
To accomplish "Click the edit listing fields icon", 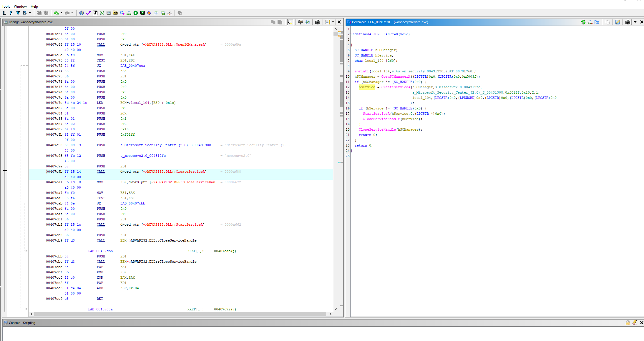I will point(300,22).
